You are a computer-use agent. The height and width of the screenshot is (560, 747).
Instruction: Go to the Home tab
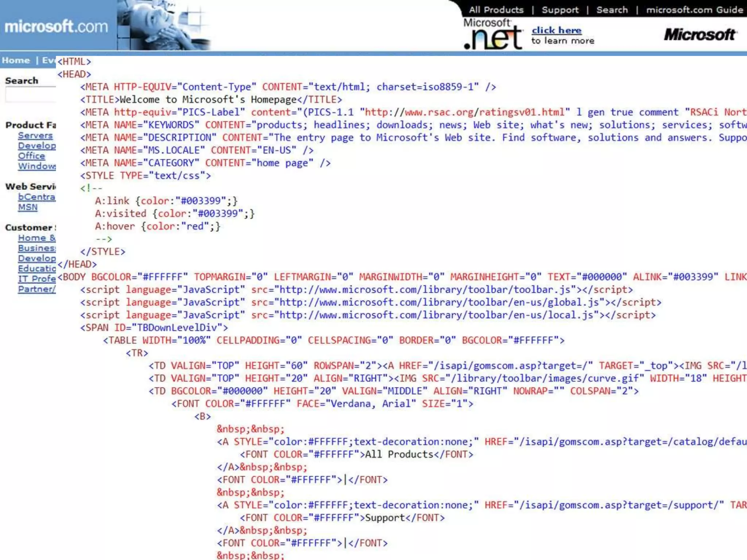[16, 61]
